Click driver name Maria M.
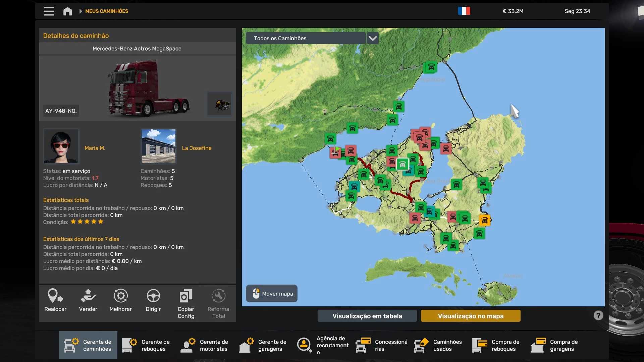 [x=95, y=148]
